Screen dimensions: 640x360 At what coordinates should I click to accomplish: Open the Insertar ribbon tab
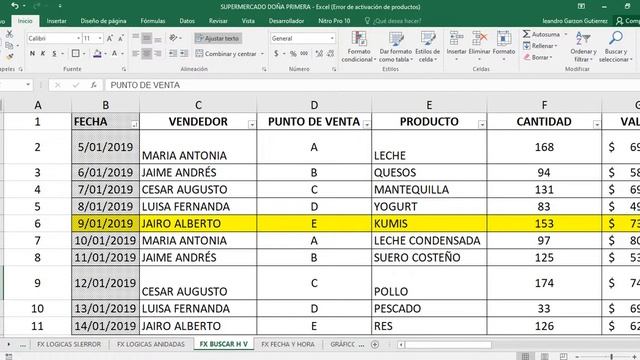(56, 21)
